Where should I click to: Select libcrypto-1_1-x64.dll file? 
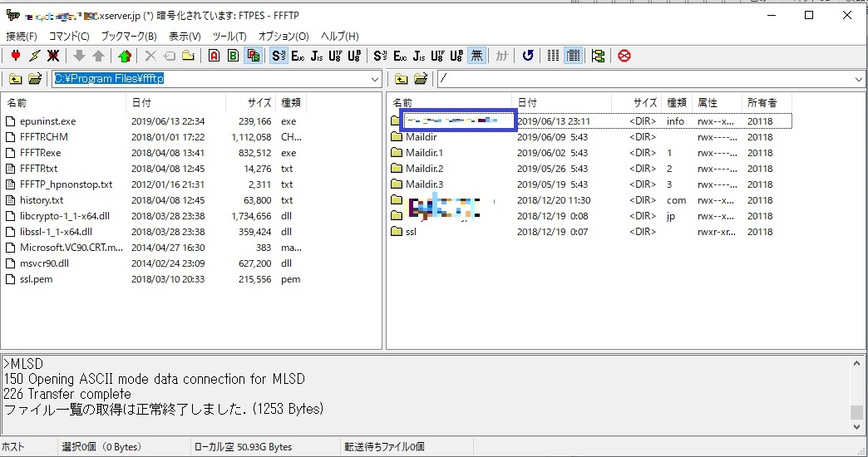(65, 216)
